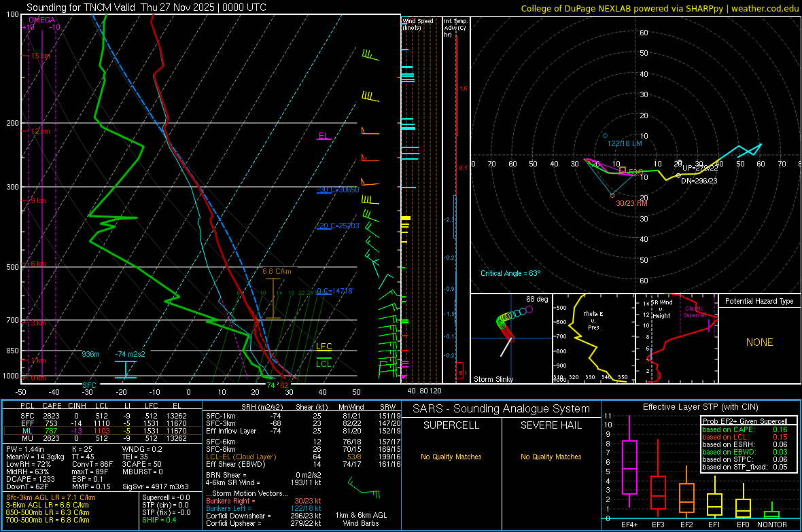Select the 15 km height marker
This screenshot has width=802, height=532.
click(x=39, y=56)
